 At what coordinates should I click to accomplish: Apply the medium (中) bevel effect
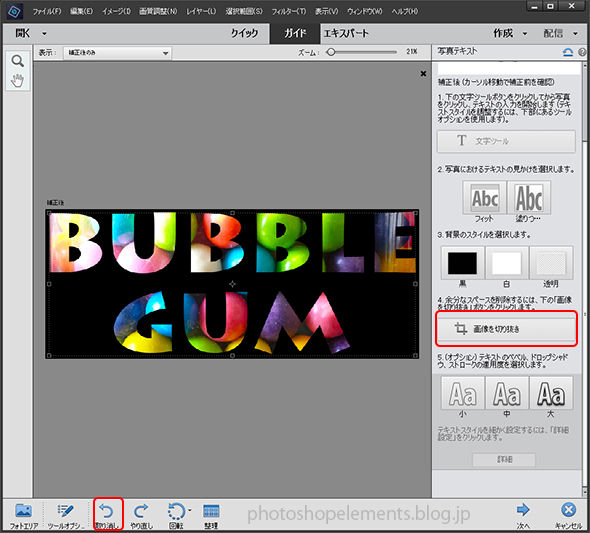[x=507, y=393]
